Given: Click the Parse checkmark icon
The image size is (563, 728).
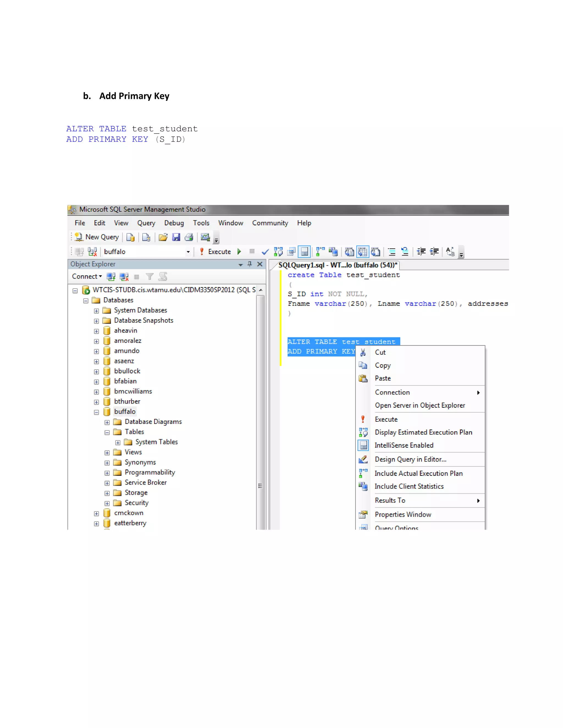Looking at the screenshot, I should [265, 252].
